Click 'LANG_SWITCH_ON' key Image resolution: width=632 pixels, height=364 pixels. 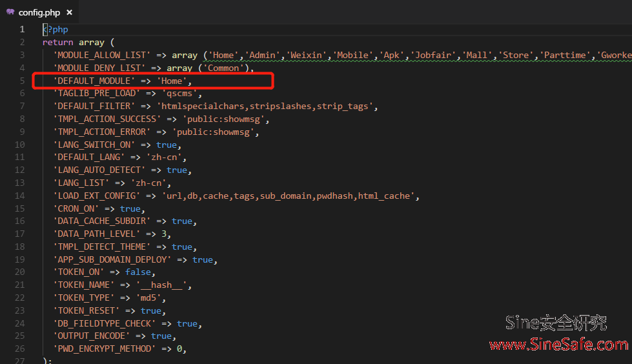click(x=94, y=145)
